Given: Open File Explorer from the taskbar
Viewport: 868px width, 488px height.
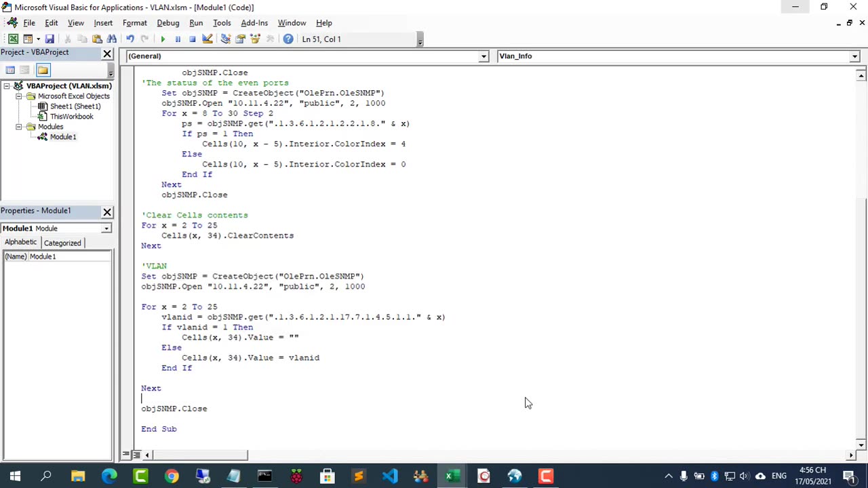Looking at the screenshot, I should (78, 476).
